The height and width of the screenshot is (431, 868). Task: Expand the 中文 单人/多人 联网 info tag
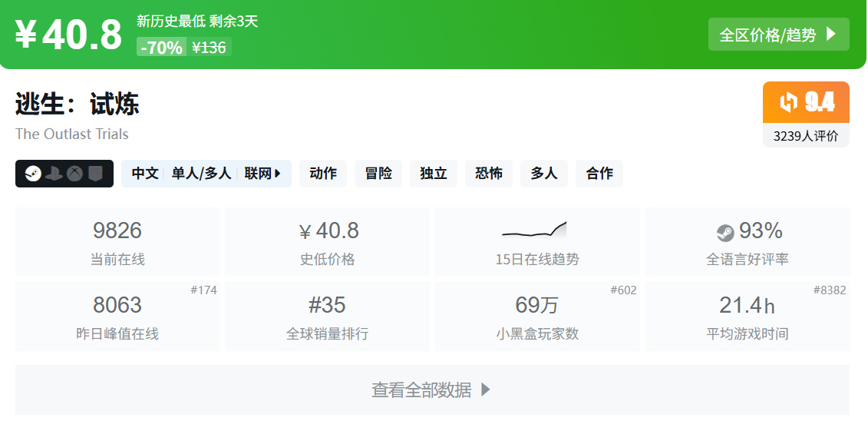coord(206,174)
